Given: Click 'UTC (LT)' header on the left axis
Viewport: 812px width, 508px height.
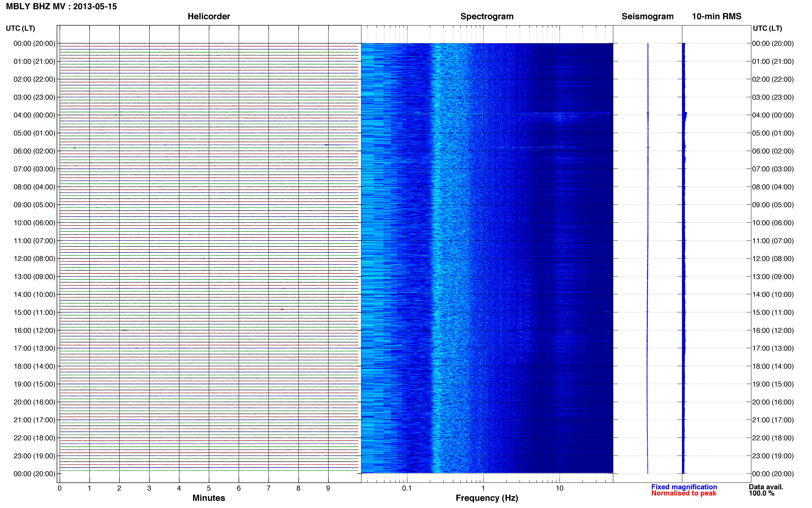Looking at the screenshot, I should pyautogui.click(x=21, y=28).
